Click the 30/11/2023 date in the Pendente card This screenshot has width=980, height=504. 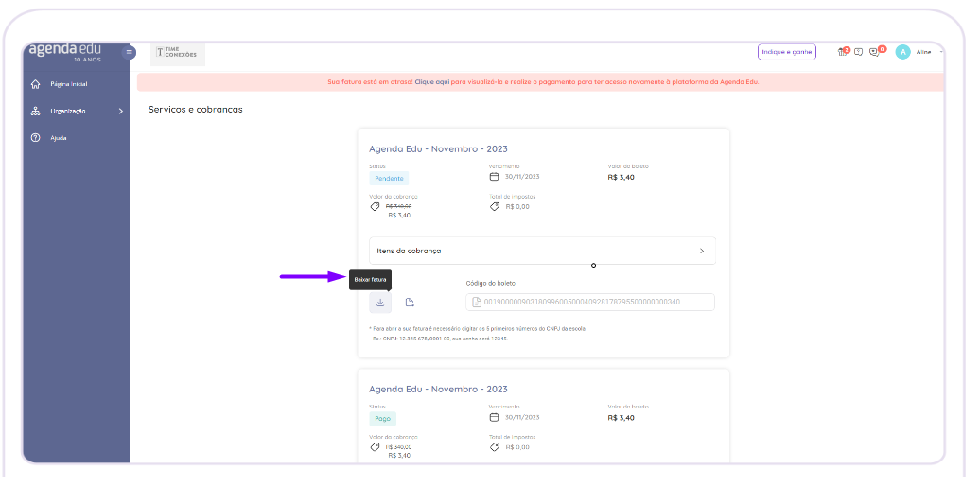(522, 177)
